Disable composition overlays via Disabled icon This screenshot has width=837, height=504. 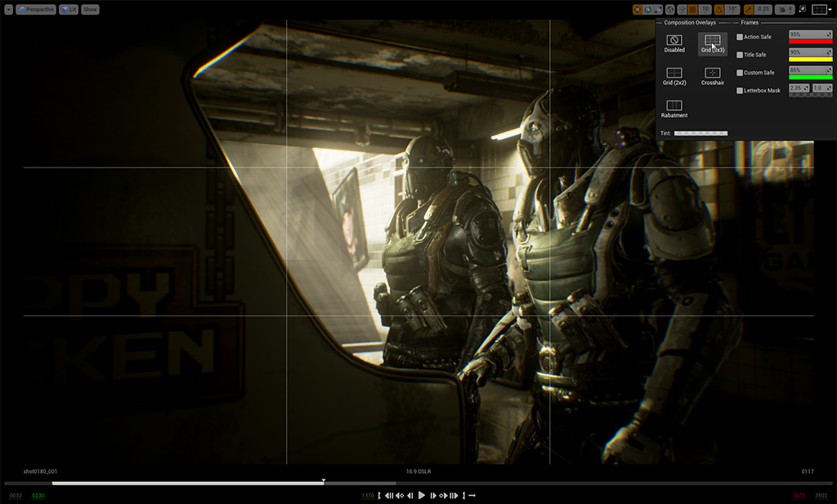tap(674, 42)
